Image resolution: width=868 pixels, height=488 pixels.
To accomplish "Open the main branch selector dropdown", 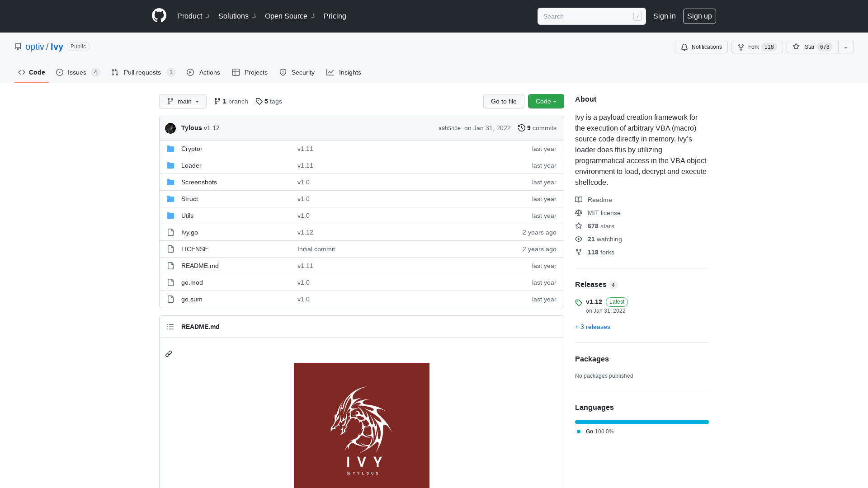I will (183, 101).
